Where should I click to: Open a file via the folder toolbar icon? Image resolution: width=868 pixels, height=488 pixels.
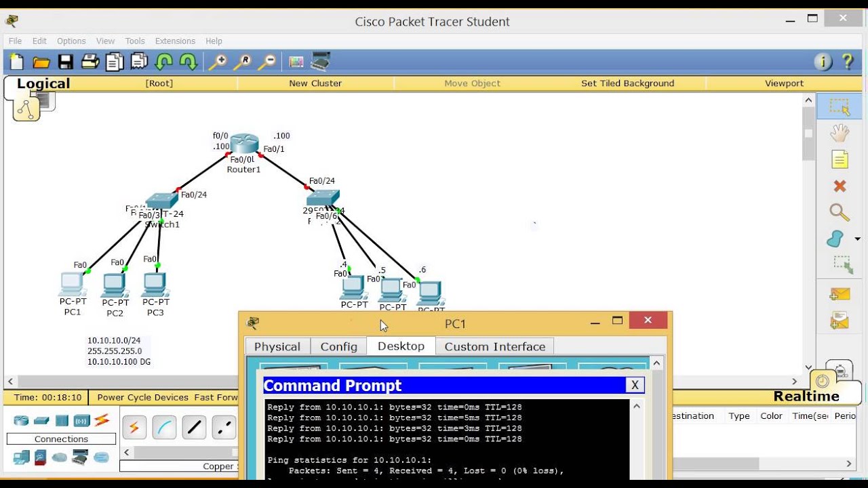pos(41,62)
